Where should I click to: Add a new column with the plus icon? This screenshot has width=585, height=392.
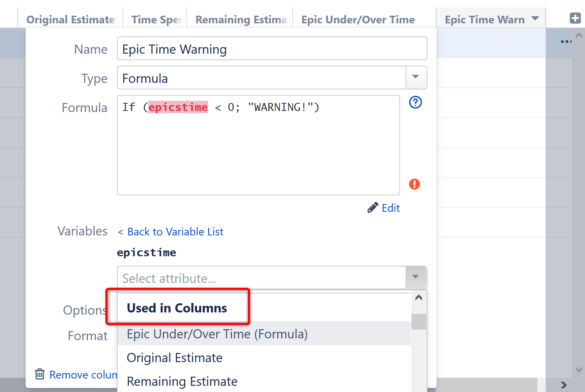pyautogui.click(x=575, y=18)
